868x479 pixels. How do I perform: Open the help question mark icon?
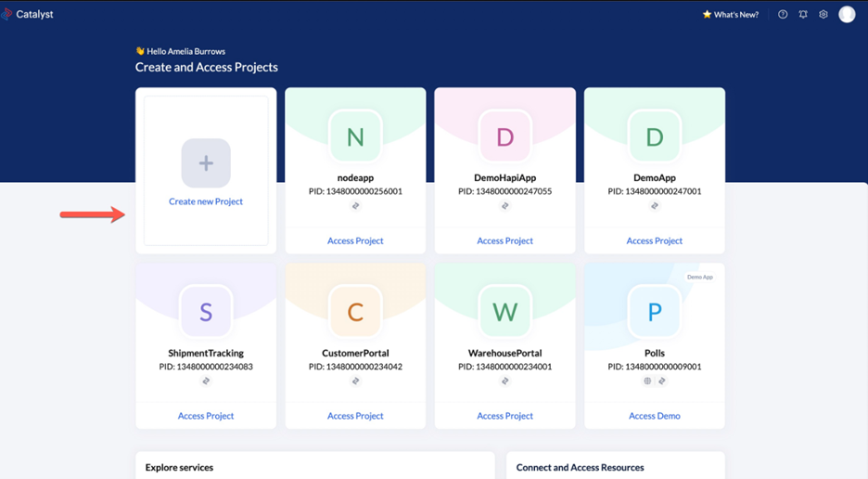(783, 15)
